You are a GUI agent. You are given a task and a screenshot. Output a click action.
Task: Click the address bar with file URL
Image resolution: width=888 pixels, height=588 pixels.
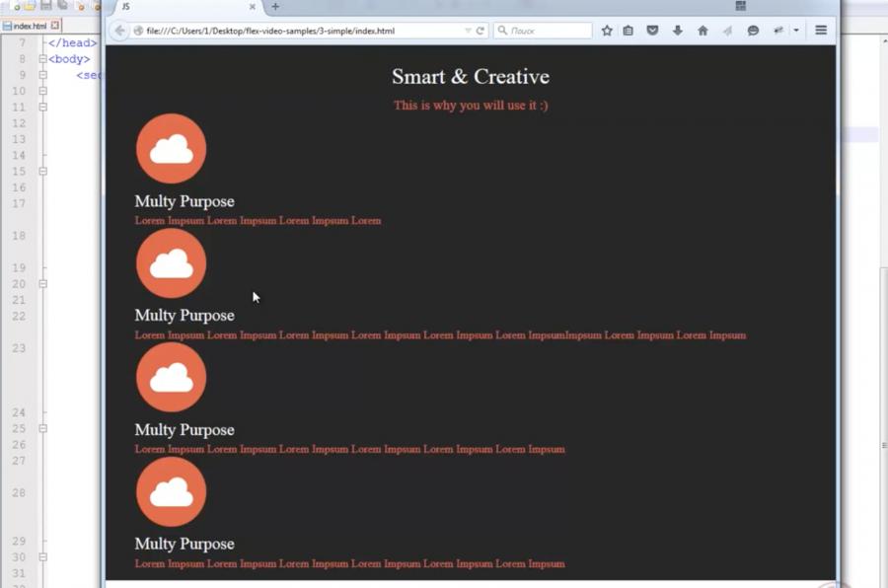point(296,31)
